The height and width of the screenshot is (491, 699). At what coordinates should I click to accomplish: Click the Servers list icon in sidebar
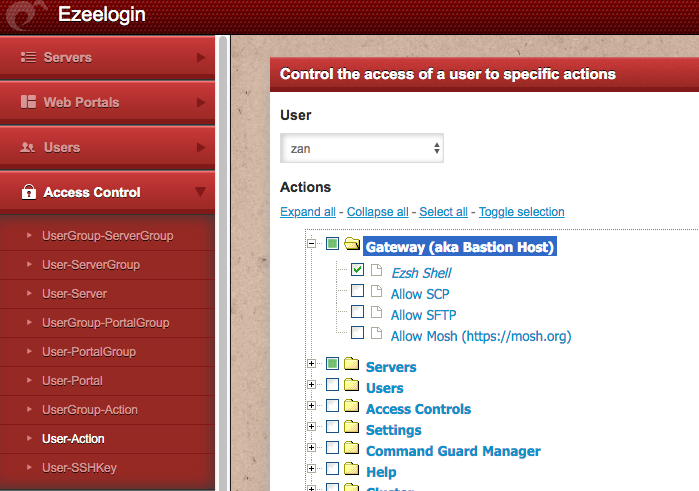point(29,57)
